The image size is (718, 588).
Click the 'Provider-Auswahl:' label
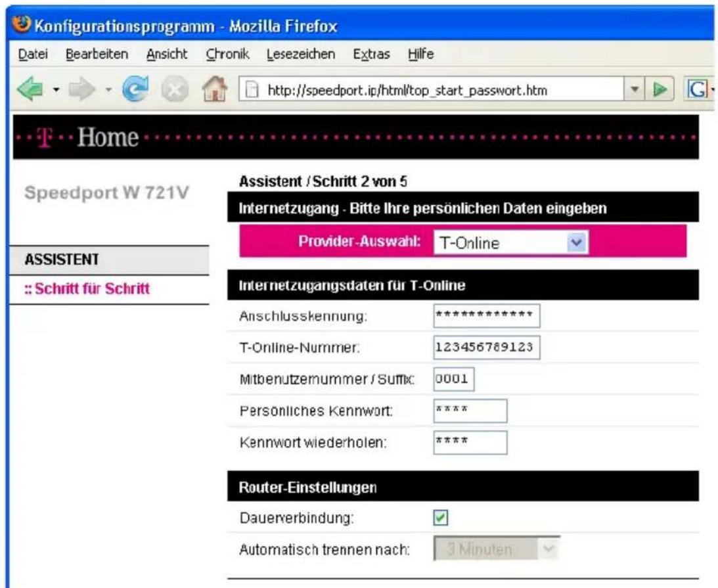pos(359,241)
